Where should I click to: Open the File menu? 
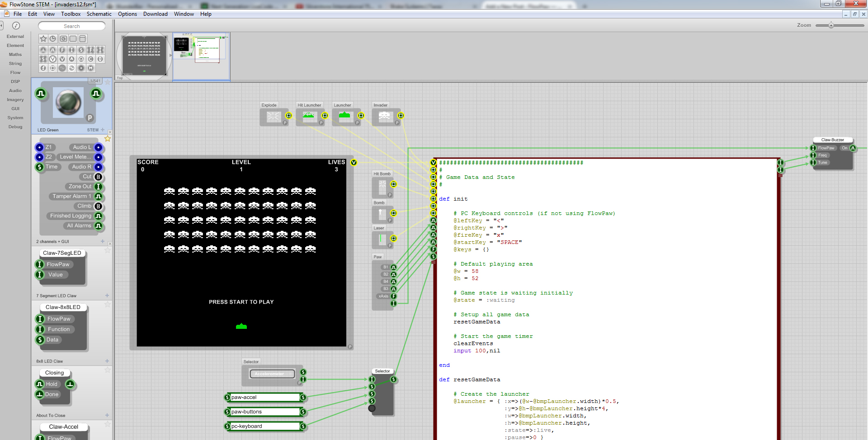pyautogui.click(x=18, y=14)
